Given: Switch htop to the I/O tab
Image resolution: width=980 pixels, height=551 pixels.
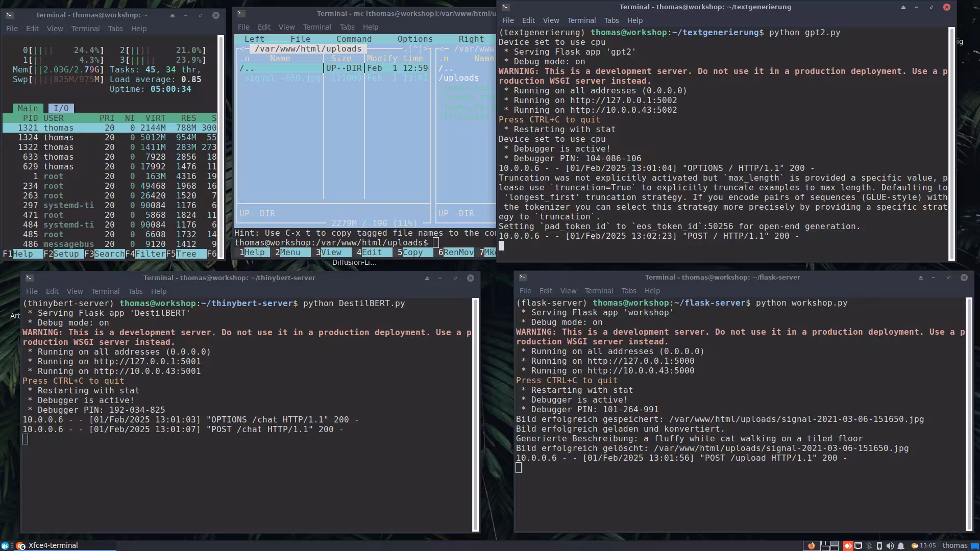Looking at the screenshot, I should pyautogui.click(x=61, y=108).
